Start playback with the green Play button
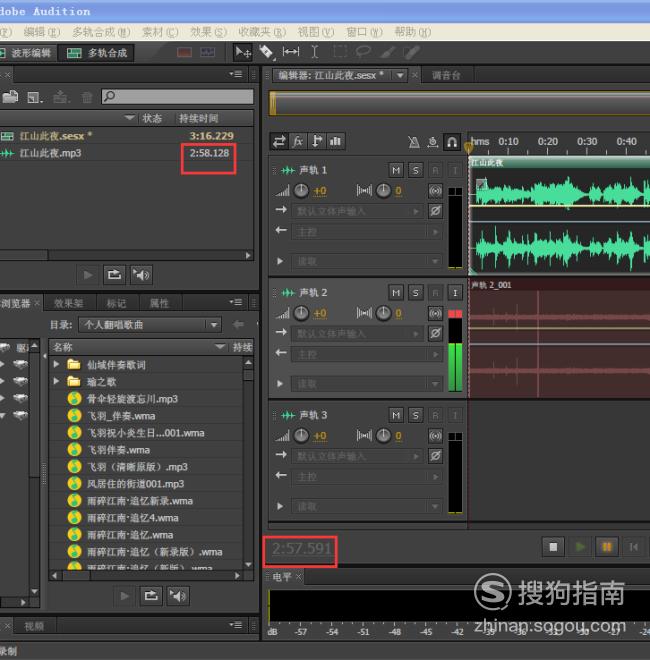 click(580, 547)
